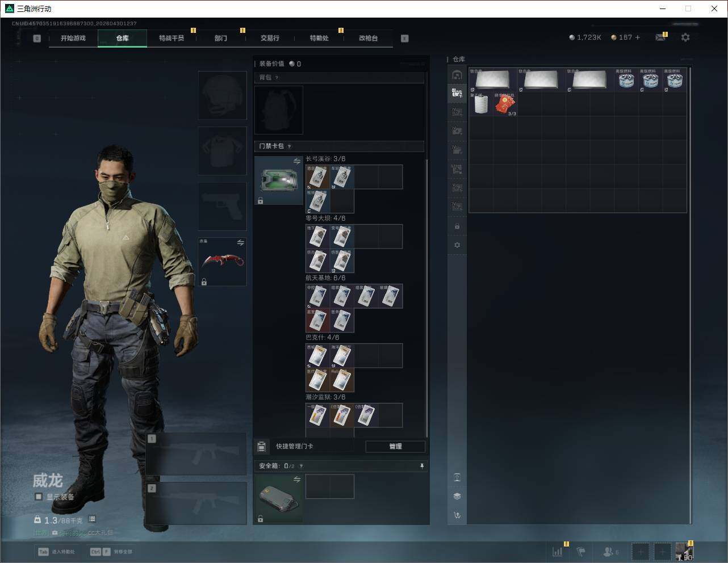Image resolution: width=728 pixels, height=563 pixels.
Task: Swap the safe box with its arrows icon
Action: 296,480
